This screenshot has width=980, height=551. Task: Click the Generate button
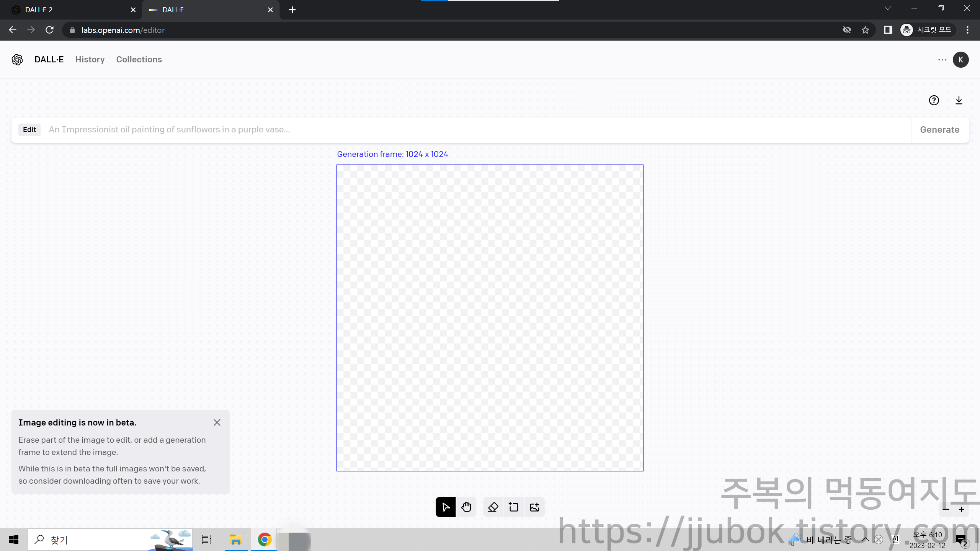(940, 129)
